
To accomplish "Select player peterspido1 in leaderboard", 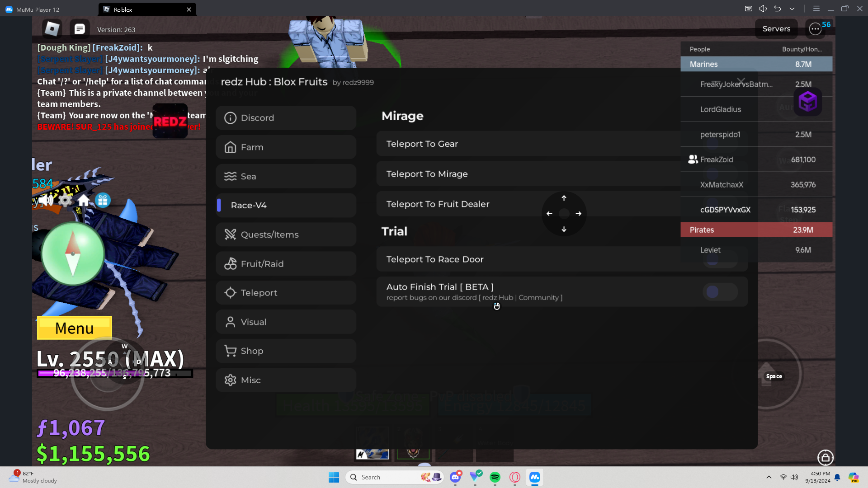I will click(x=756, y=135).
